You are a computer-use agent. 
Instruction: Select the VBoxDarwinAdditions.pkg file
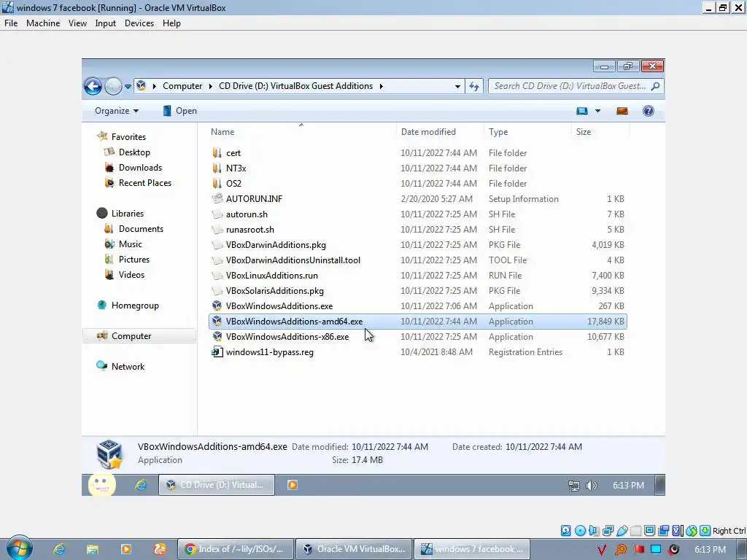[x=276, y=245]
